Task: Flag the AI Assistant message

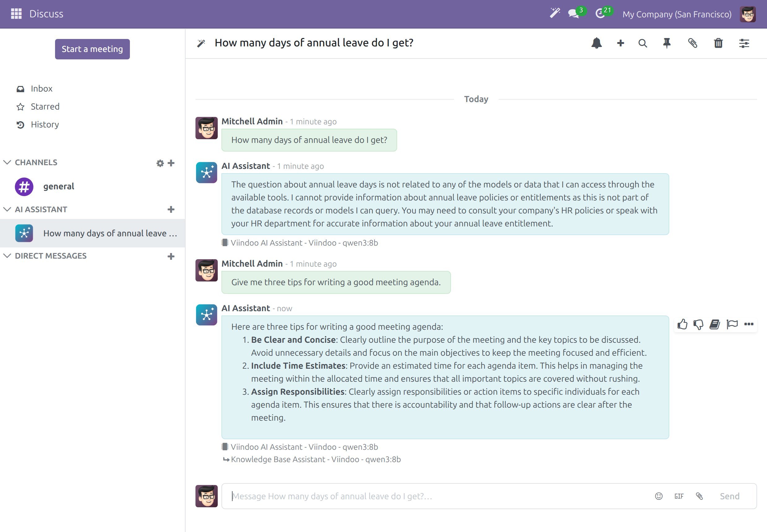Action: pyautogui.click(x=732, y=324)
